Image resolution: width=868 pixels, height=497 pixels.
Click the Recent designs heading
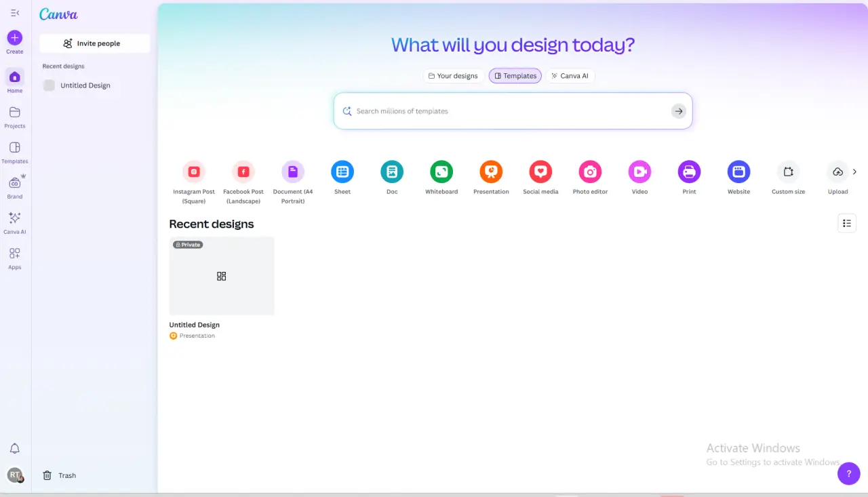point(212,224)
